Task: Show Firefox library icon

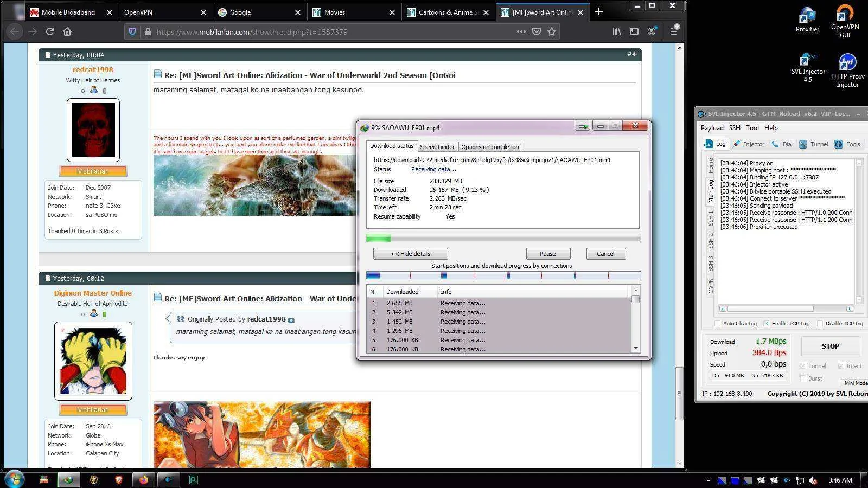Action: (x=617, y=32)
